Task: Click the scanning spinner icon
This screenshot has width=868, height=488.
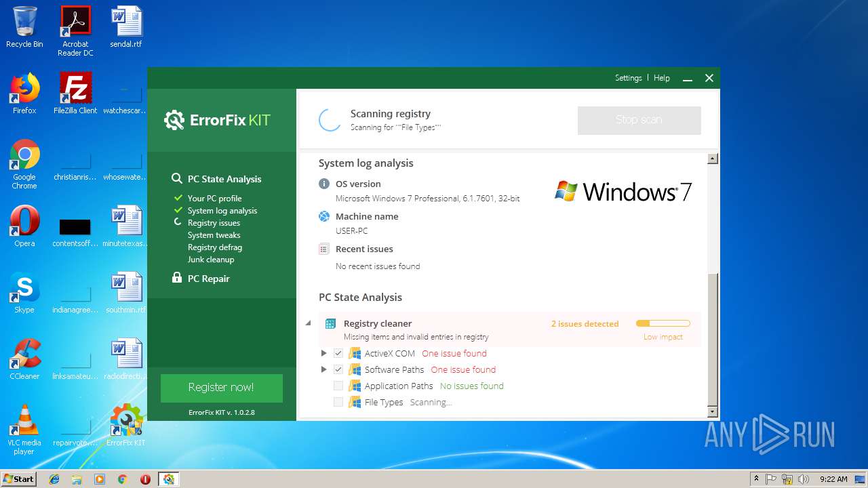Action: click(330, 120)
